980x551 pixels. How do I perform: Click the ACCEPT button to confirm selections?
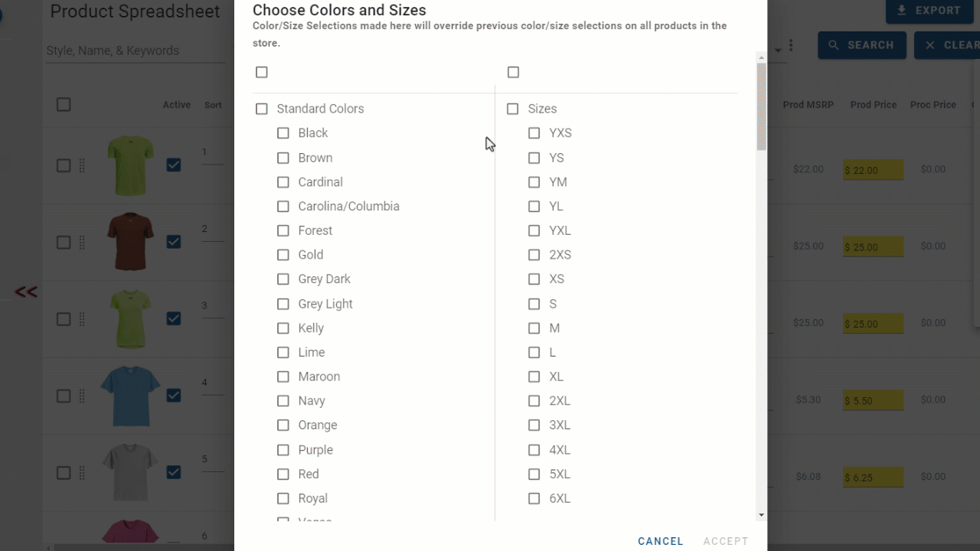coord(725,541)
